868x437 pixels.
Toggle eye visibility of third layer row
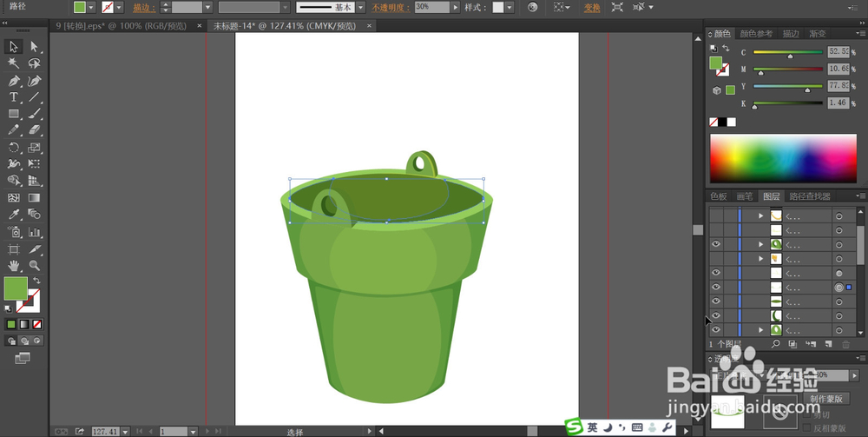click(x=716, y=245)
